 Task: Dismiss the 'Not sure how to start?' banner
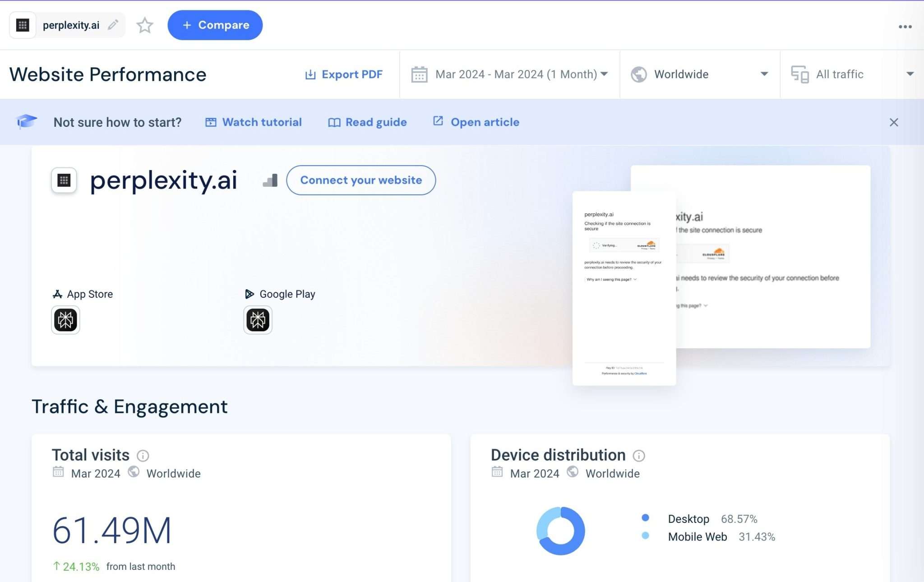pyautogui.click(x=894, y=122)
